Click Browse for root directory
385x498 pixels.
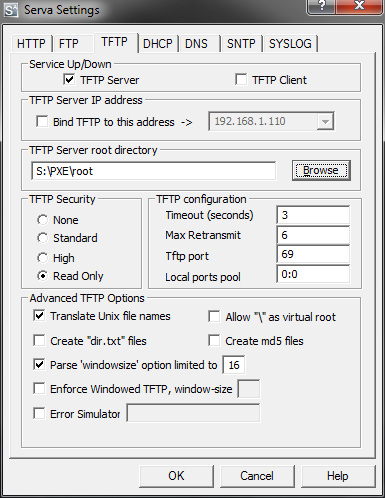click(x=321, y=171)
